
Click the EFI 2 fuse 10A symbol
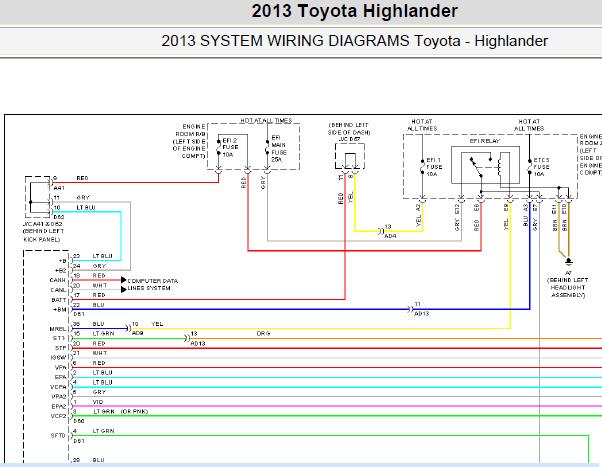click(x=218, y=147)
